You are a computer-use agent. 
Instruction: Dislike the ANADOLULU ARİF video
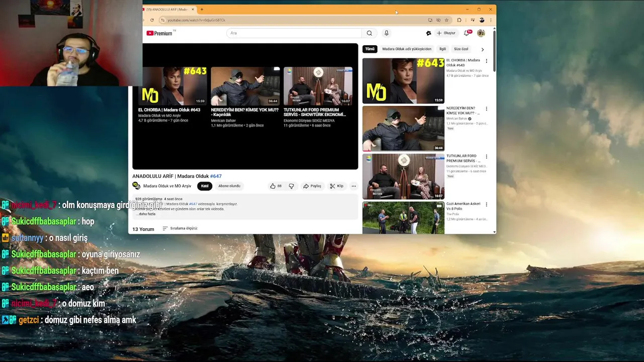[291, 186]
